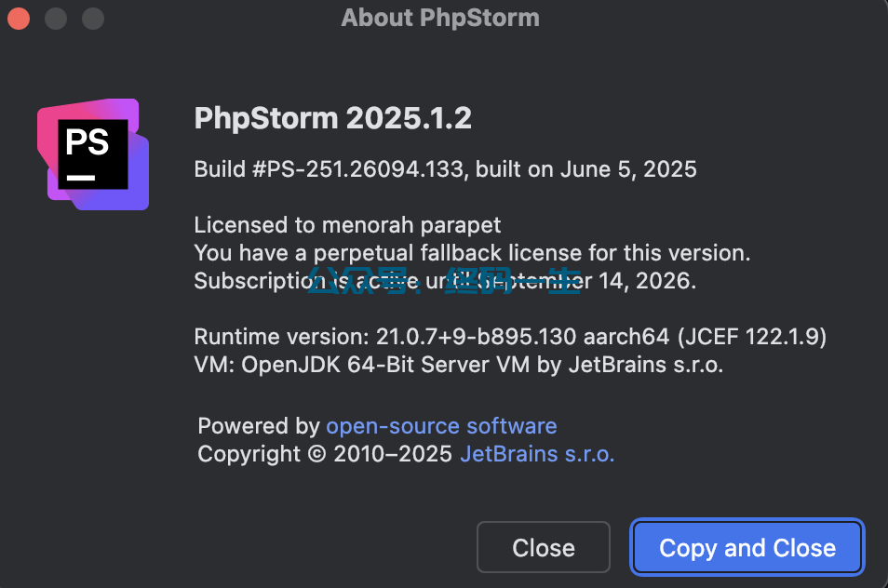This screenshot has width=888, height=588.
Task: Click the Runtime version text line
Action: click(x=510, y=337)
